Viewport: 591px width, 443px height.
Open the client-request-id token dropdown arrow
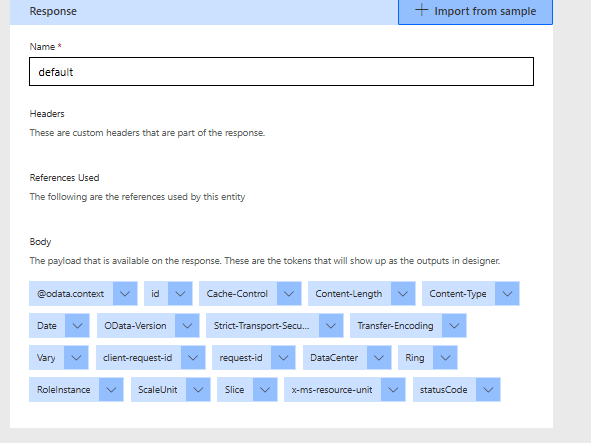193,358
